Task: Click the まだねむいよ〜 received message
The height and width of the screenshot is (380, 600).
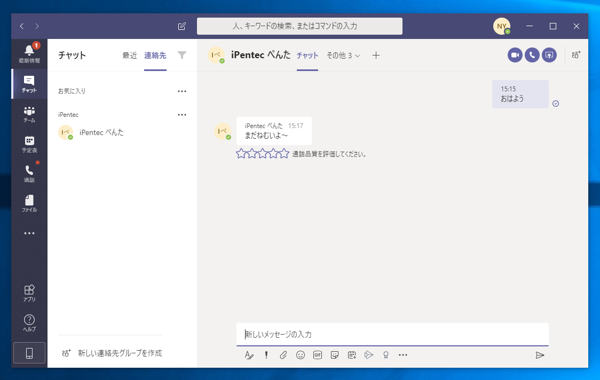Action: 274,131
